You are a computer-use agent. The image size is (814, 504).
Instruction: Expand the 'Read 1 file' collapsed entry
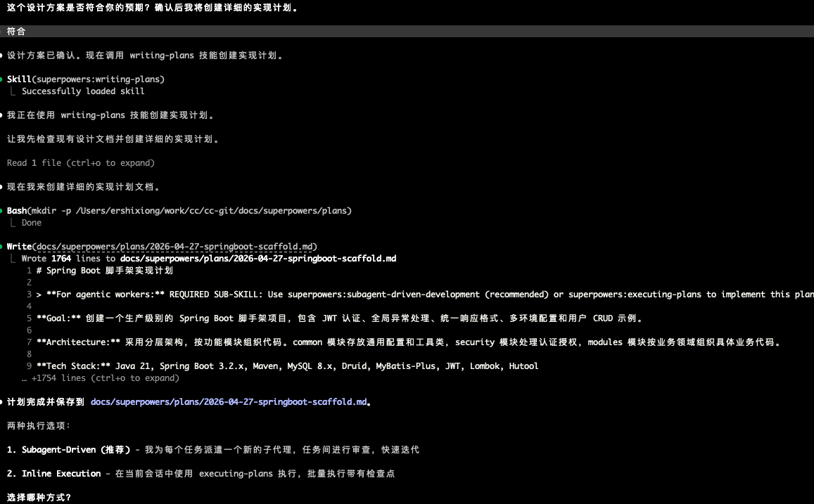80,163
